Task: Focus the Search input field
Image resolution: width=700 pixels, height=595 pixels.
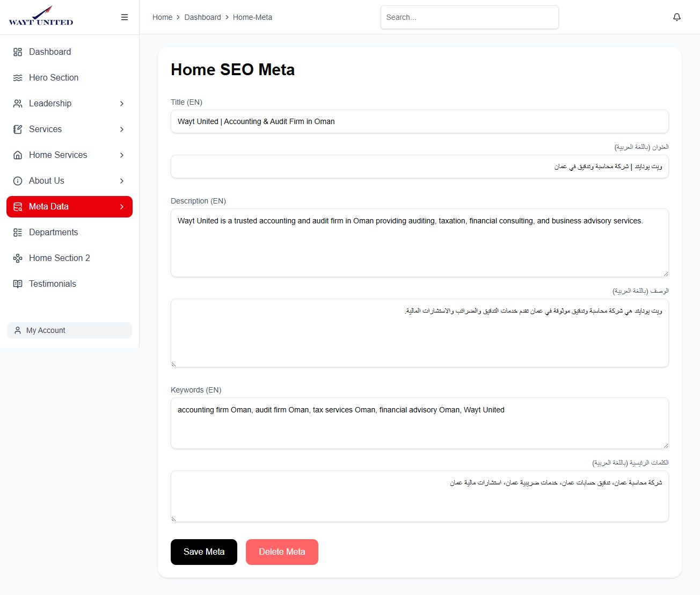Action: [470, 17]
